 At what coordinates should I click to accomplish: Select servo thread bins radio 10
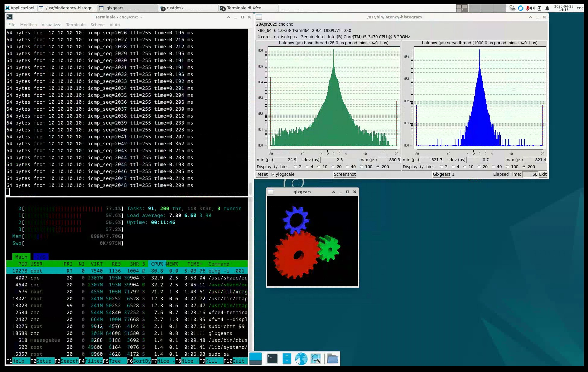[x=465, y=167]
